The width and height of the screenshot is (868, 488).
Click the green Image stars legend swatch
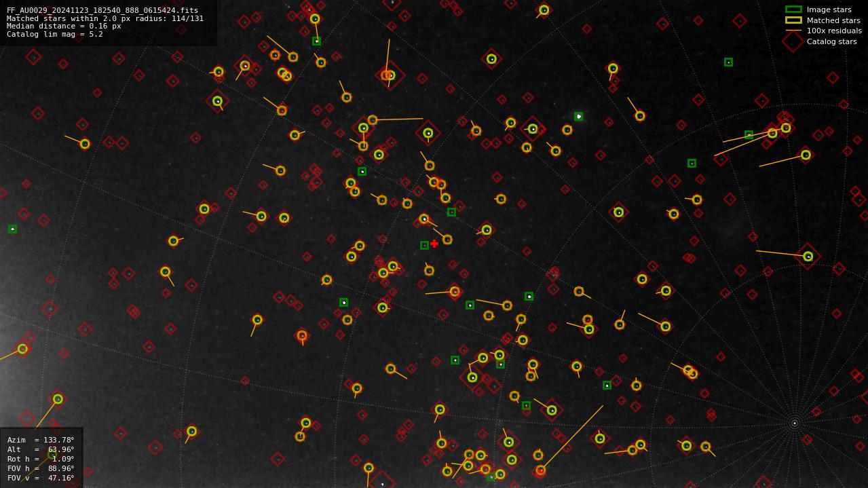pyautogui.click(x=793, y=10)
